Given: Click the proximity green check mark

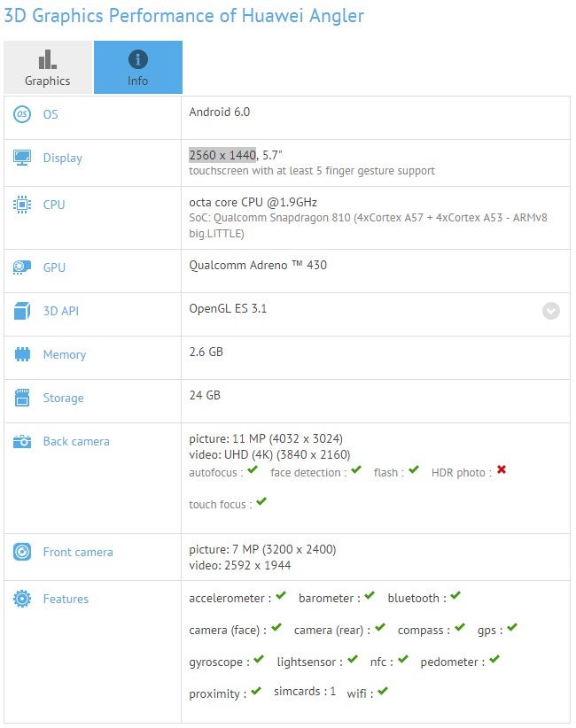Looking at the screenshot, I should point(256,691).
